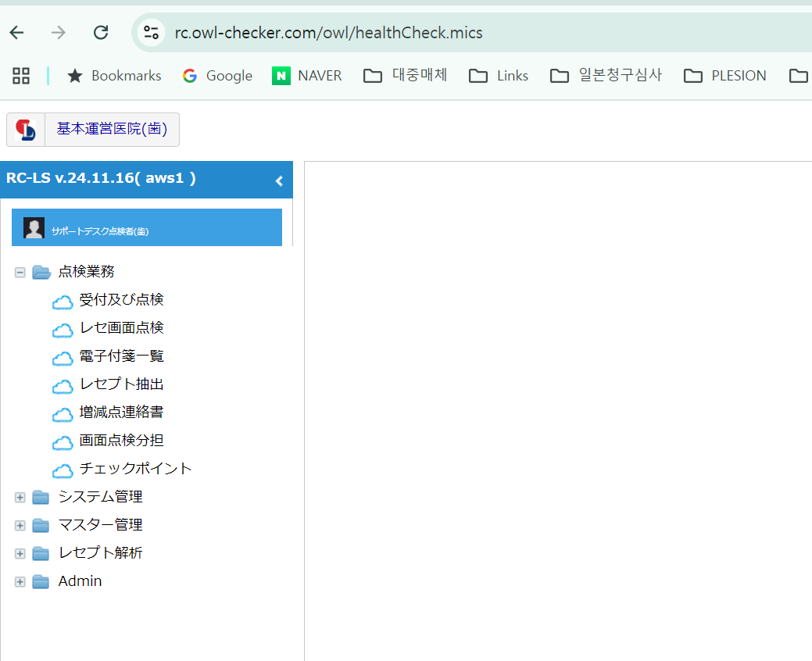
Task: Click the 基本運営医院(歯) button
Action: [112, 130]
